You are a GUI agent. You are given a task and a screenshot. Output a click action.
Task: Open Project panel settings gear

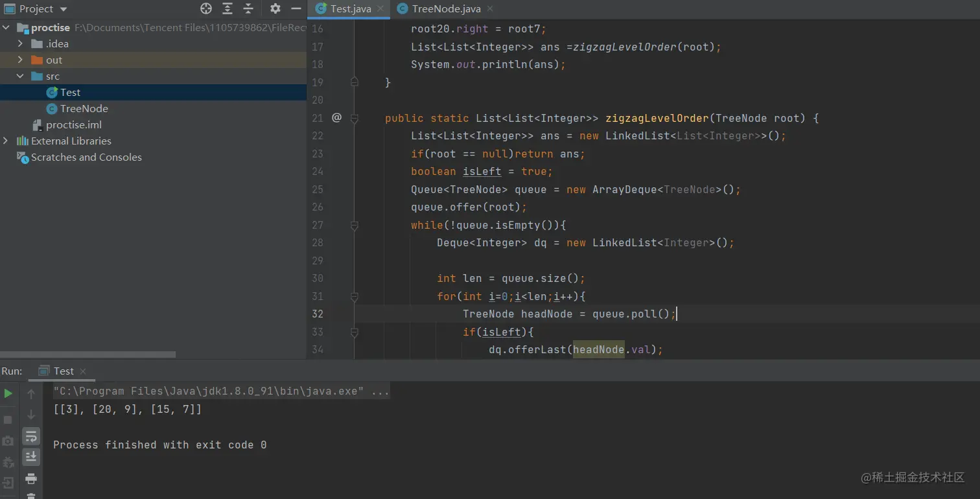(x=275, y=8)
